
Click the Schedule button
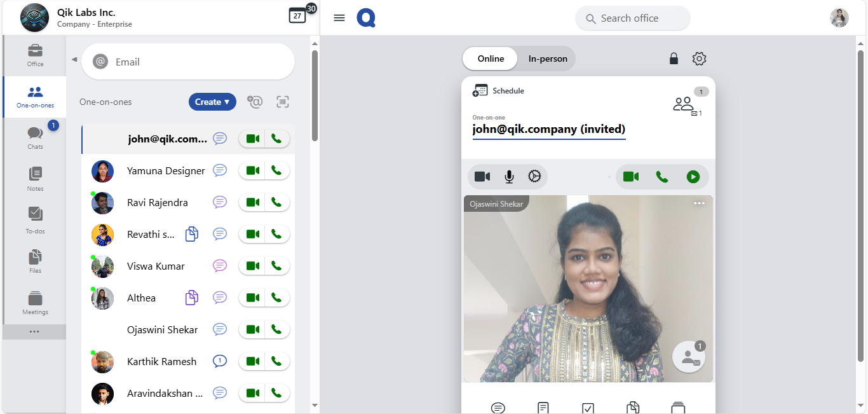(499, 91)
